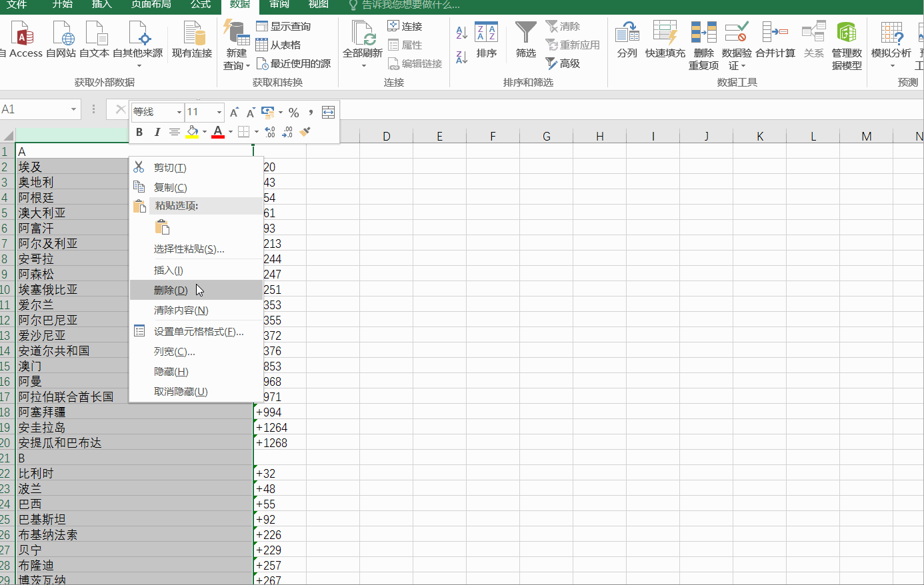924x585 pixels.
Task: Sort descending with the Z-A icon
Action: click(461, 57)
